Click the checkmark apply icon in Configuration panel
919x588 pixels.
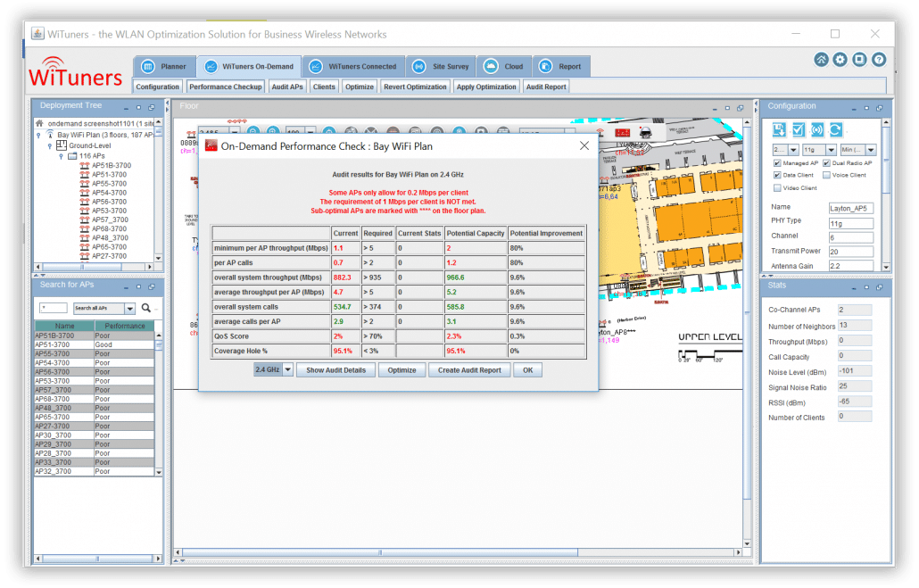click(x=799, y=129)
